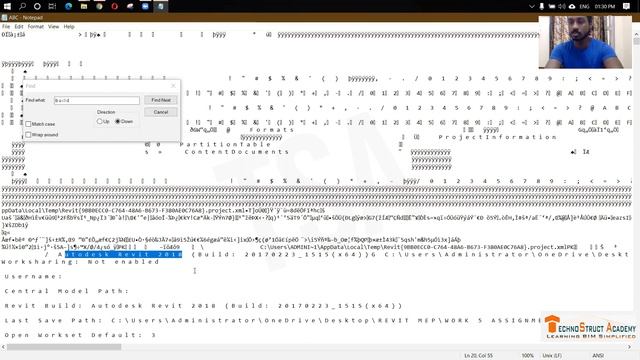Click the highlighted Autodesk Revit 2018 text
This screenshot has width=640, height=360.
123,254
